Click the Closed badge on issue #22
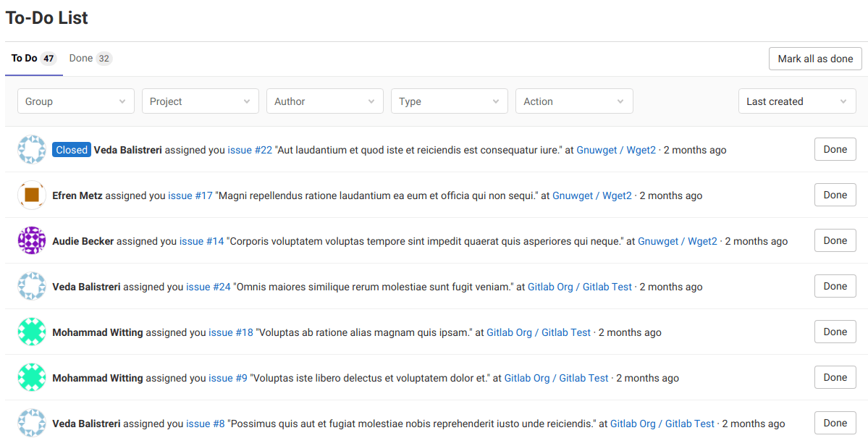Screen dimensions: 868x446 point(72,150)
